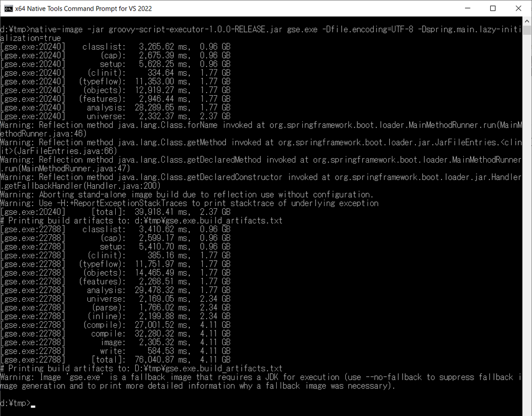This screenshot has width=532, height=416.
Task: Click '[gse.exe:20240] (features): 2,946.44 ms' line
Action: pyautogui.click(x=116, y=99)
